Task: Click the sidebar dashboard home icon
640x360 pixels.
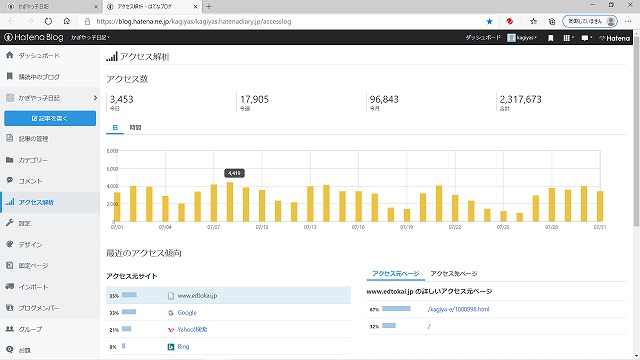Action: 10,55
